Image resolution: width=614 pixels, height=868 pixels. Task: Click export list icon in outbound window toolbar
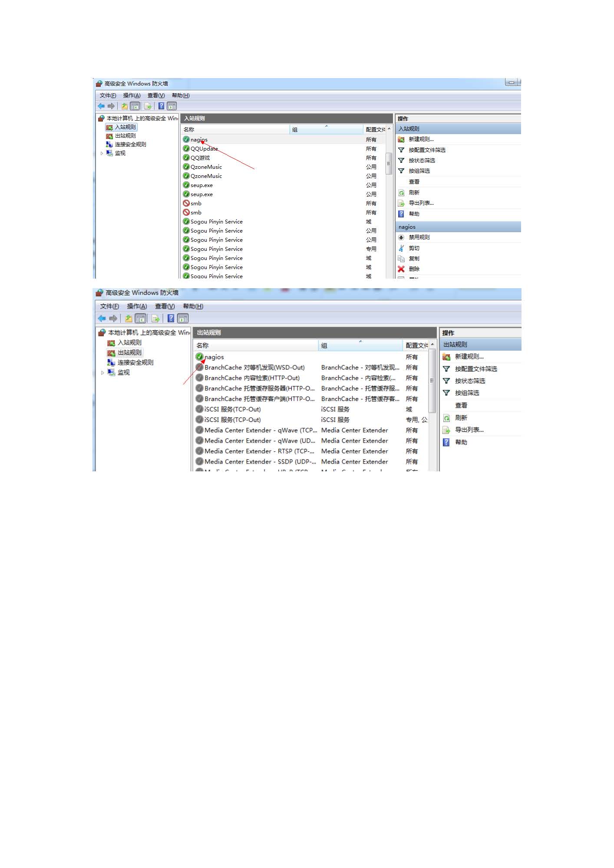coord(155,319)
